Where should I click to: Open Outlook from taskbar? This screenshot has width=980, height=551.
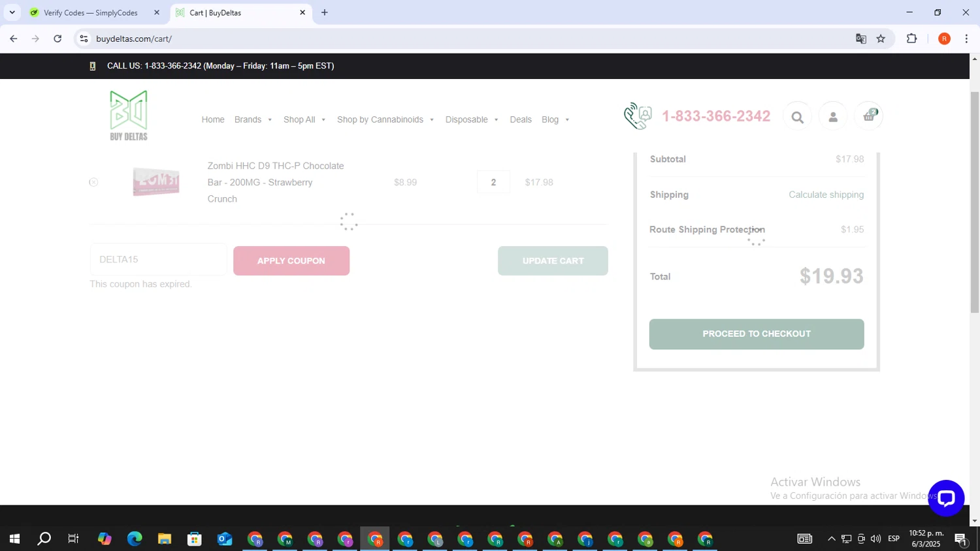(x=225, y=539)
